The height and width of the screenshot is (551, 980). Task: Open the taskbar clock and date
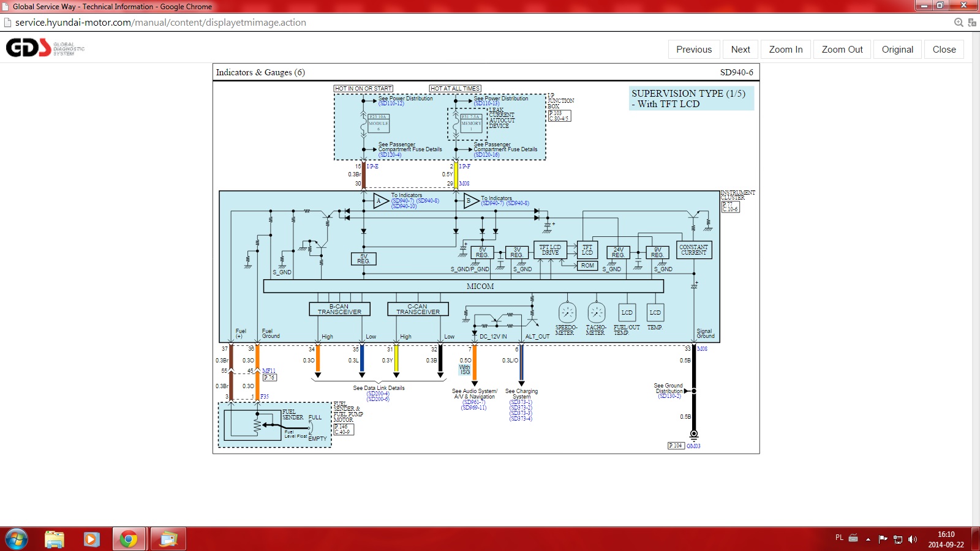click(x=946, y=539)
